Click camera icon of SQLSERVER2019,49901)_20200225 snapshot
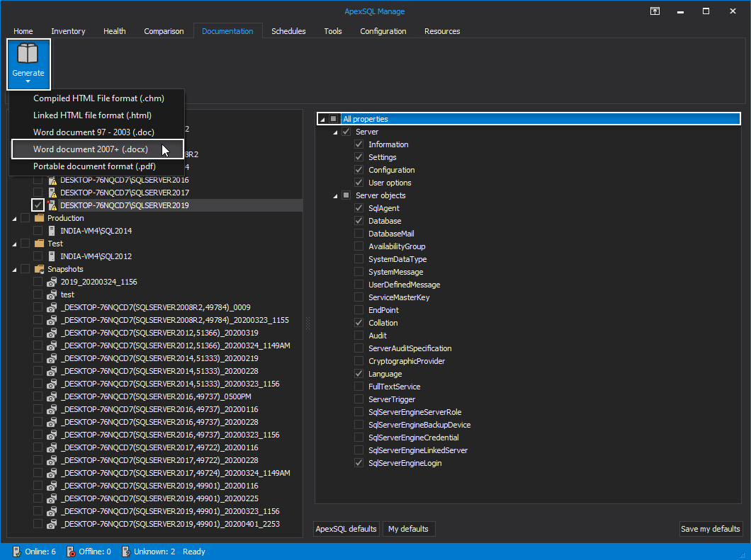Image resolution: width=751 pixels, height=560 pixels. coord(52,498)
